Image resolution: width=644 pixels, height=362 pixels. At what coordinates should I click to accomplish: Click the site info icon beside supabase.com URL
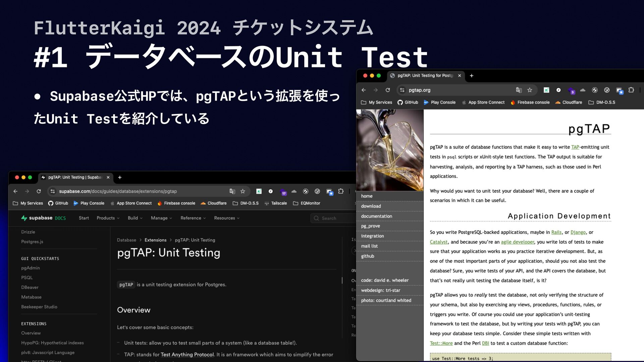click(x=53, y=191)
